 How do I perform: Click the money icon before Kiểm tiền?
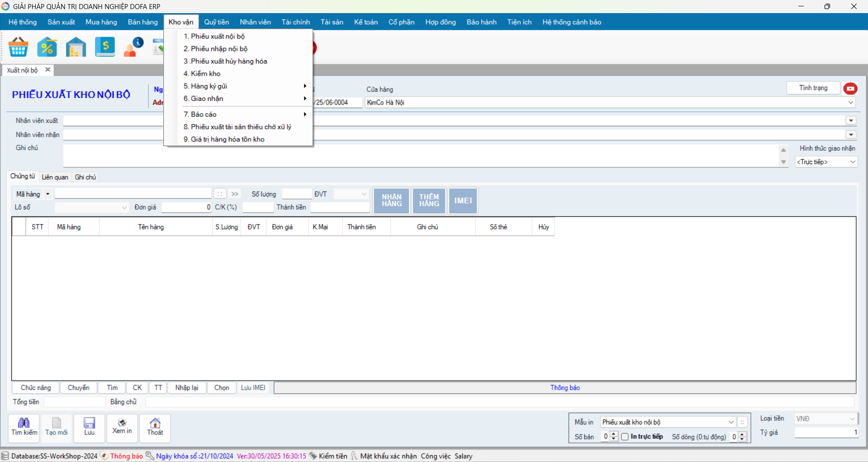(x=313, y=456)
